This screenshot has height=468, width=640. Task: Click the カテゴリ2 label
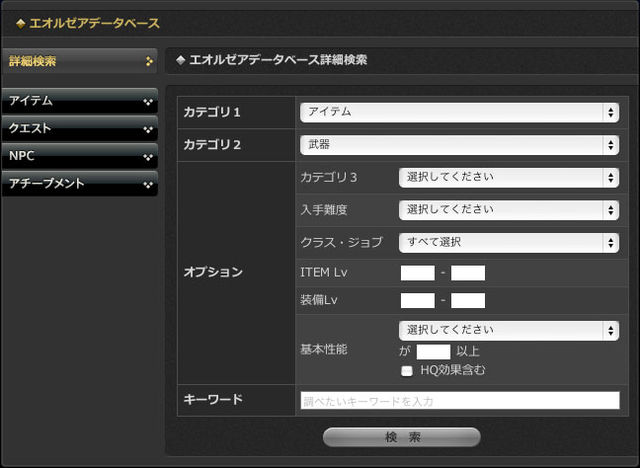click(x=212, y=145)
